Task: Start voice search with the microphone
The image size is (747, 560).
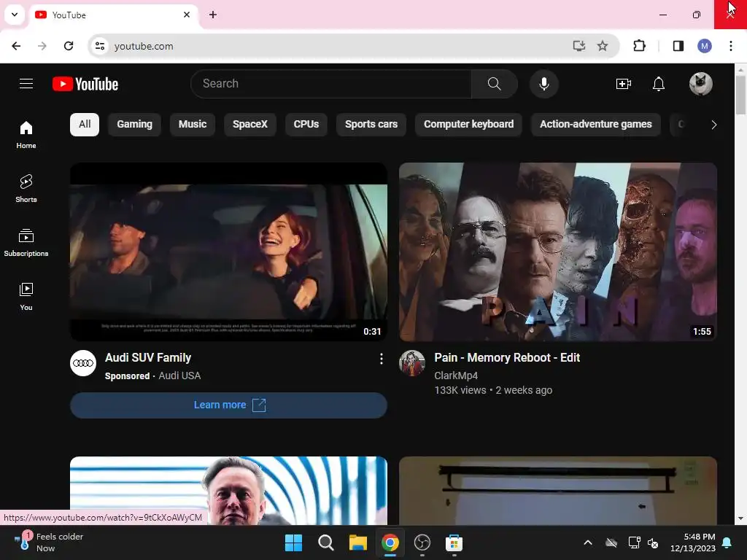Action: (x=543, y=84)
